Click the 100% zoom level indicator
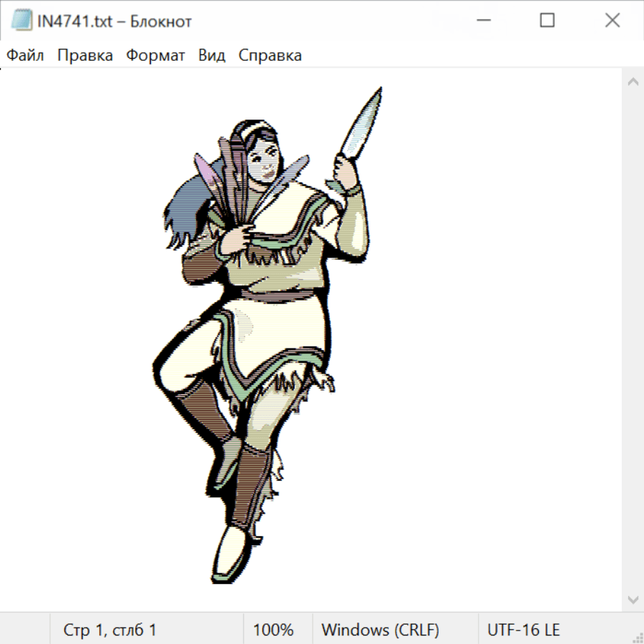 pyautogui.click(x=273, y=630)
